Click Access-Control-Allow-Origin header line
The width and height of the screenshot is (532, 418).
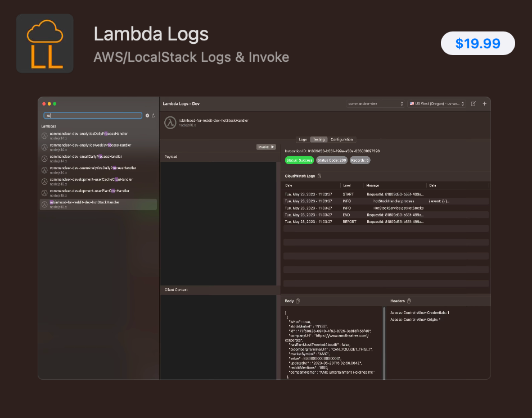coord(415,319)
